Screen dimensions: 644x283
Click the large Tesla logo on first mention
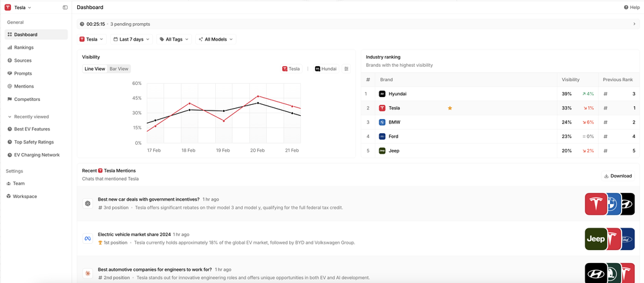[596, 204]
